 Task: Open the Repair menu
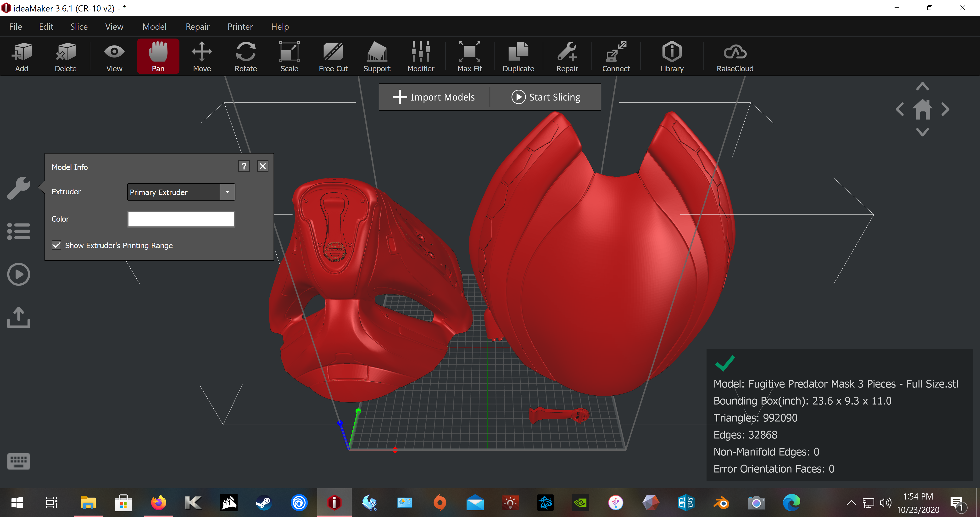pos(197,27)
